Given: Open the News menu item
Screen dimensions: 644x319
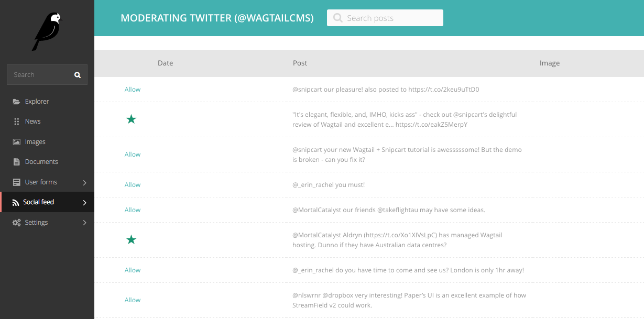Looking at the screenshot, I should pos(32,122).
